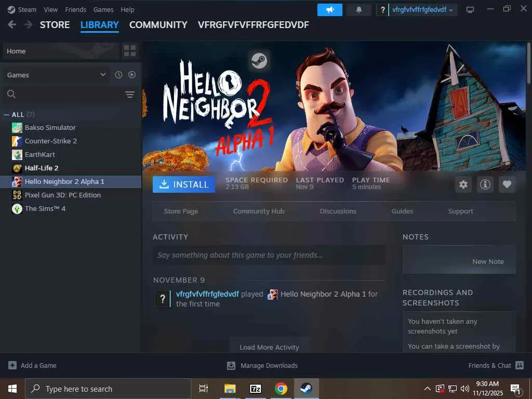Go back with the left arrow
The height and width of the screenshot is (399, 532).
click(x=12, y=24)
